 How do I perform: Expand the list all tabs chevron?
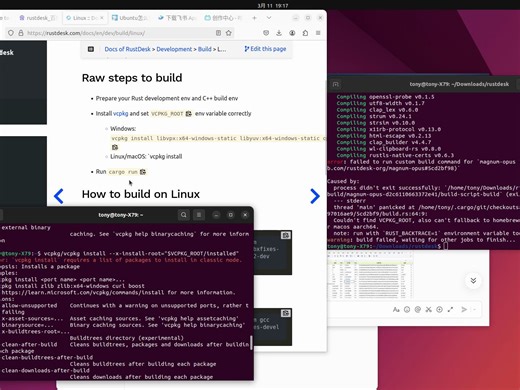269,18
